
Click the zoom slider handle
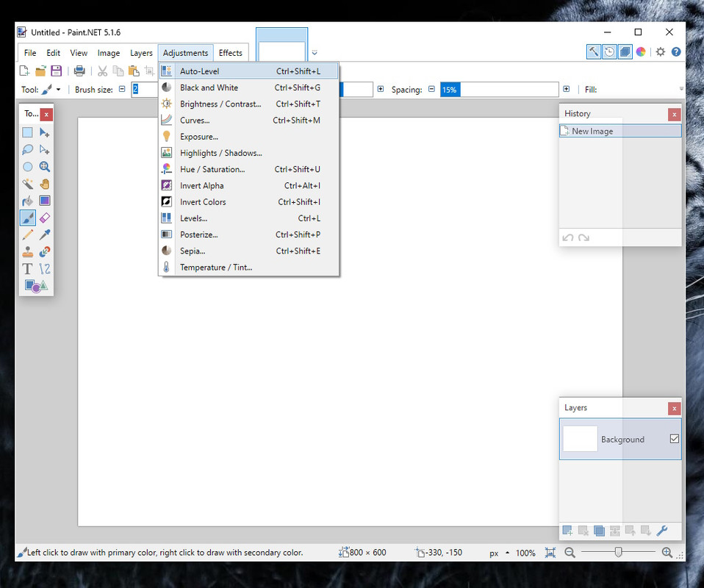tap(618, 552)
